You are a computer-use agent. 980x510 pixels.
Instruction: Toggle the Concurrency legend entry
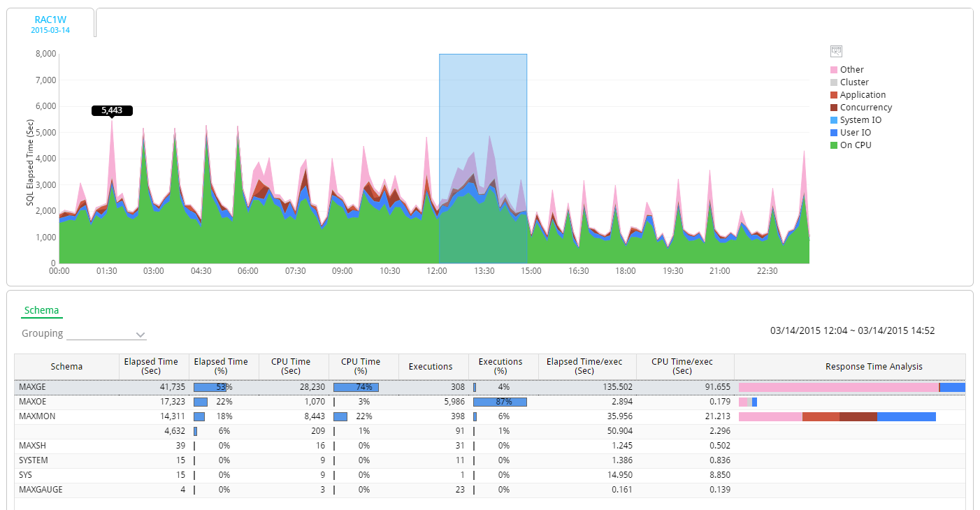pos(861,108)
